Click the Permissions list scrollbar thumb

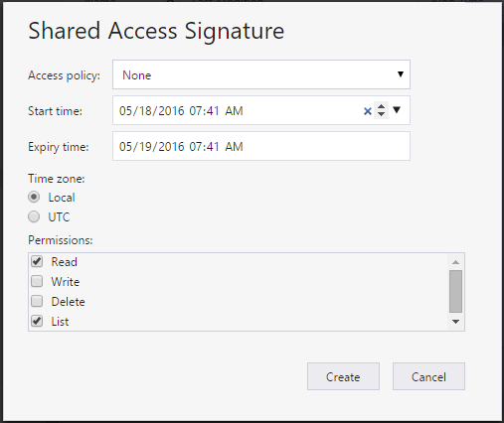pyautogui.click(x=455, y=291)
